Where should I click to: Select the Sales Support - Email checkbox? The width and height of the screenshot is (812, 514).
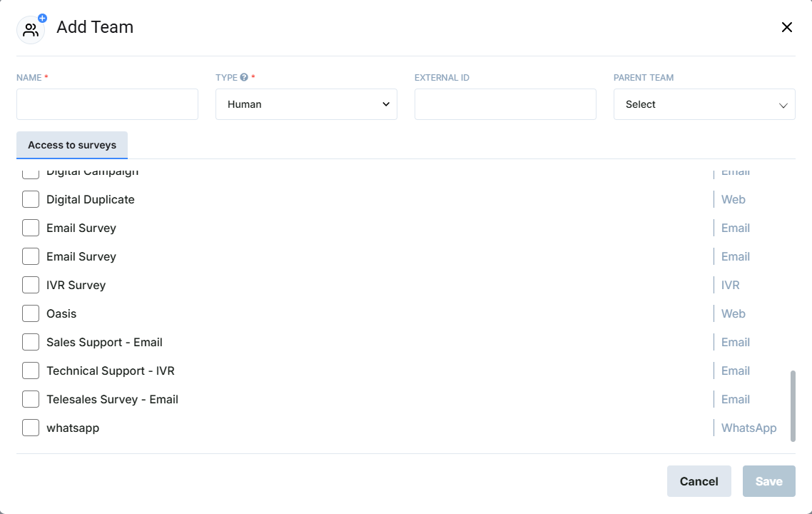pyautogui.click(x=31, y=342)
